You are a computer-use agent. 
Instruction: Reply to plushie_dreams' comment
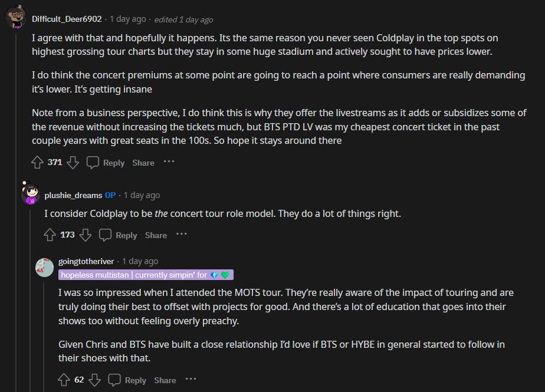click(x=119, y=235)
